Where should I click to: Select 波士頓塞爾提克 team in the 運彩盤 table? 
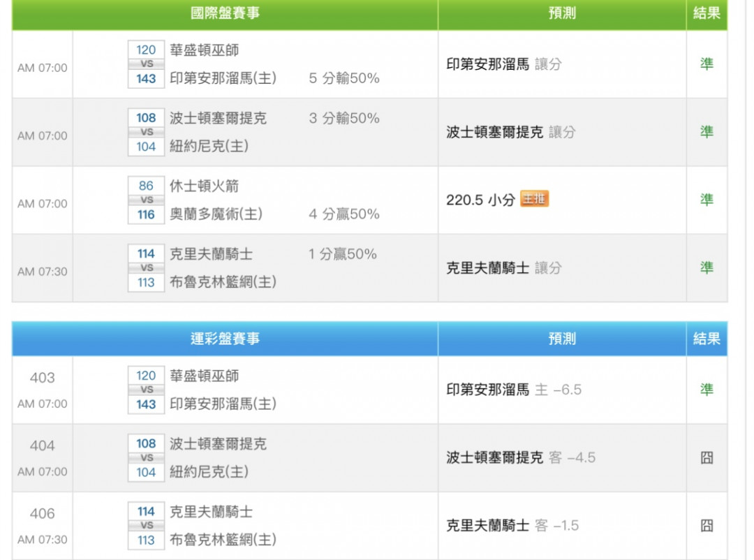click(x=218, y=444)
